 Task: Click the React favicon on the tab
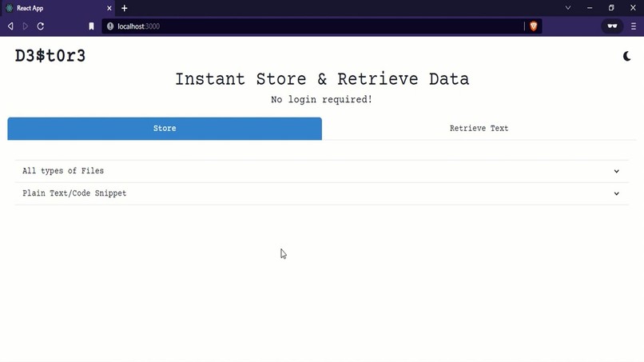pyautogui.click(x=10, y=8)
